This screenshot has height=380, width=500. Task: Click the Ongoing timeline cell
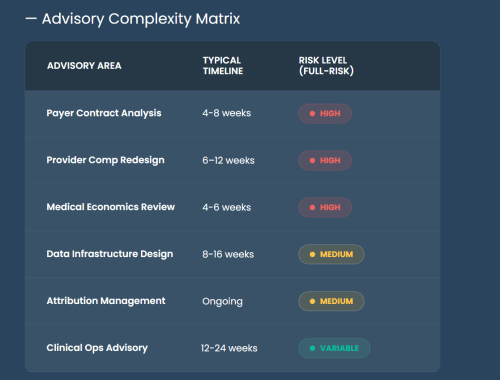click(x=222, y=301)
